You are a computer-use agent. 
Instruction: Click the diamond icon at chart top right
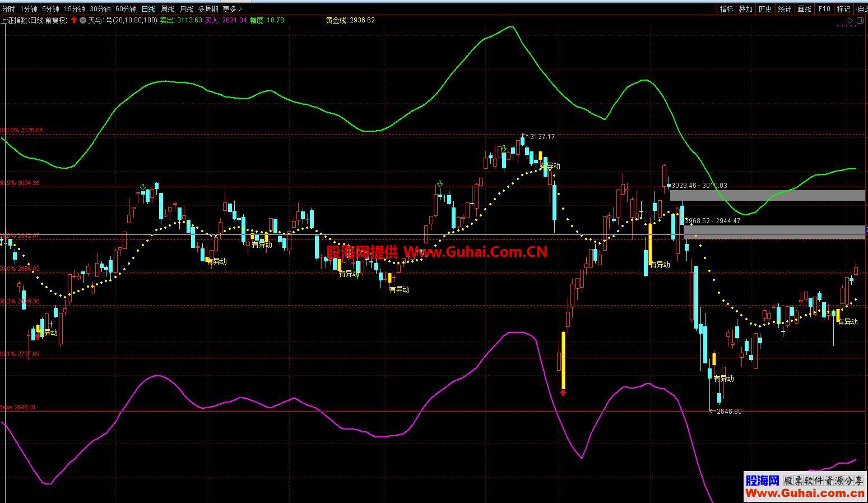click(850, 20)
